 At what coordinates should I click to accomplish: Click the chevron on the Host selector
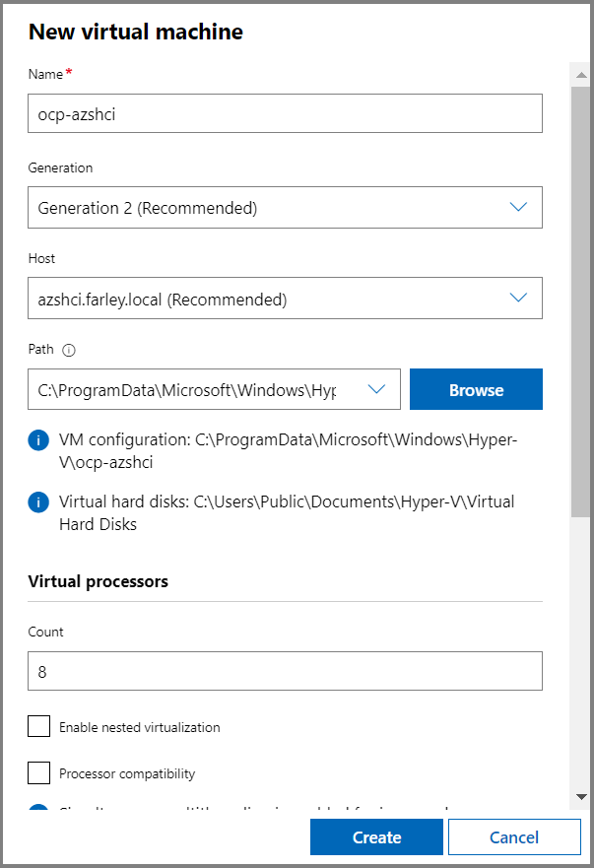tap(519, 298)
